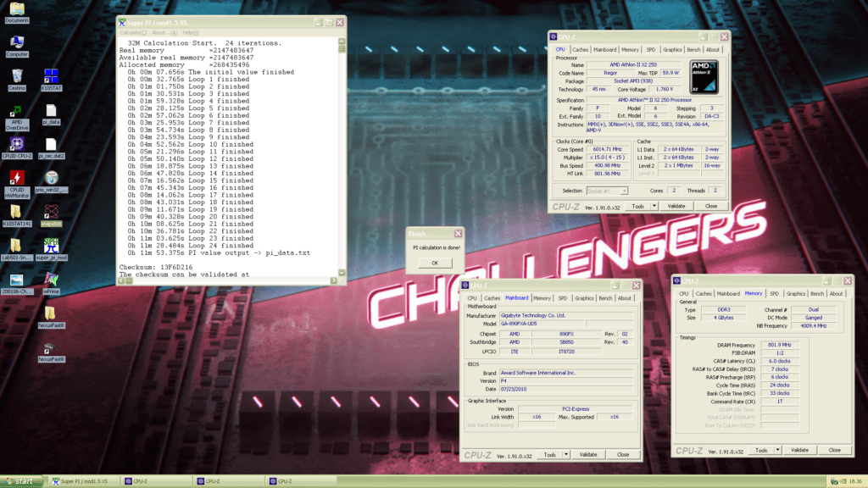Switch to Caches tab in top CPU-Z window
Screen dimensions: 868x488
[x=580, y=50]
